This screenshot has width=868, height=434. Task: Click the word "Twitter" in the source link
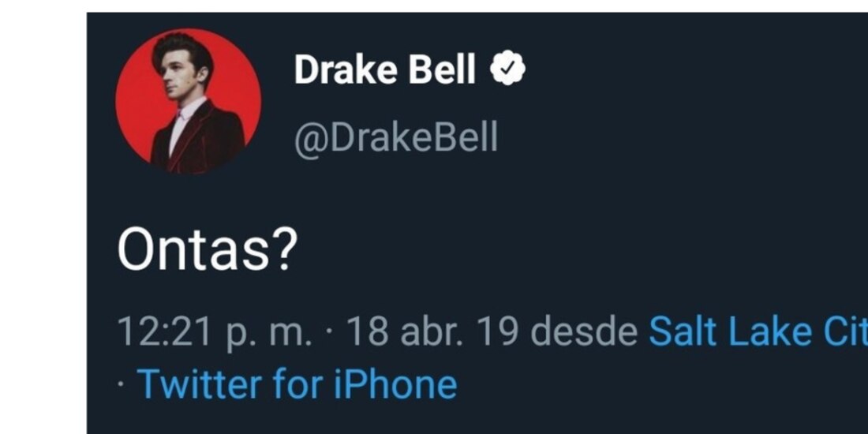click(x=200, y=384)
